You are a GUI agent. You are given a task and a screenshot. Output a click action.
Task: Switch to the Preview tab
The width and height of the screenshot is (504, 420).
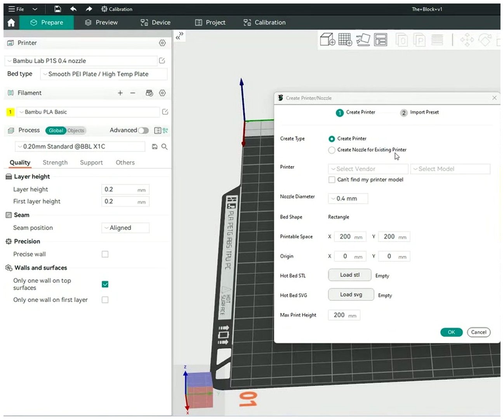101,23
